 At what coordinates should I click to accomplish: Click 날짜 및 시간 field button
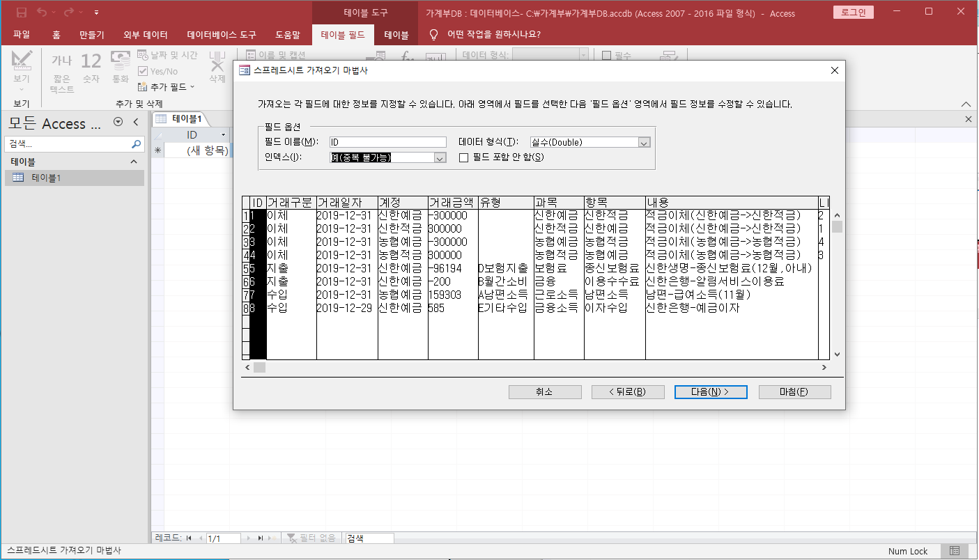click(168, 56)
